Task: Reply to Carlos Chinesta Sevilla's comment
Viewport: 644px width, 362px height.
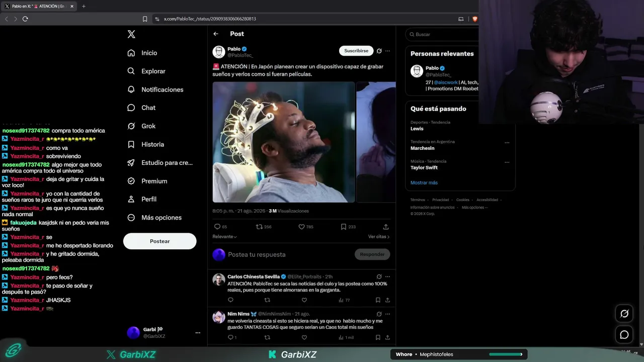Action: [x=230, y=300]
